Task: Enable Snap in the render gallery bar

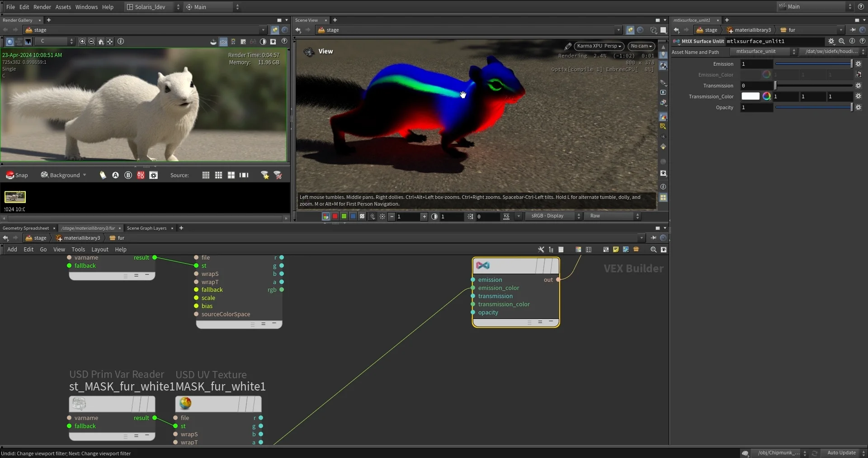Action: (17, 175)
